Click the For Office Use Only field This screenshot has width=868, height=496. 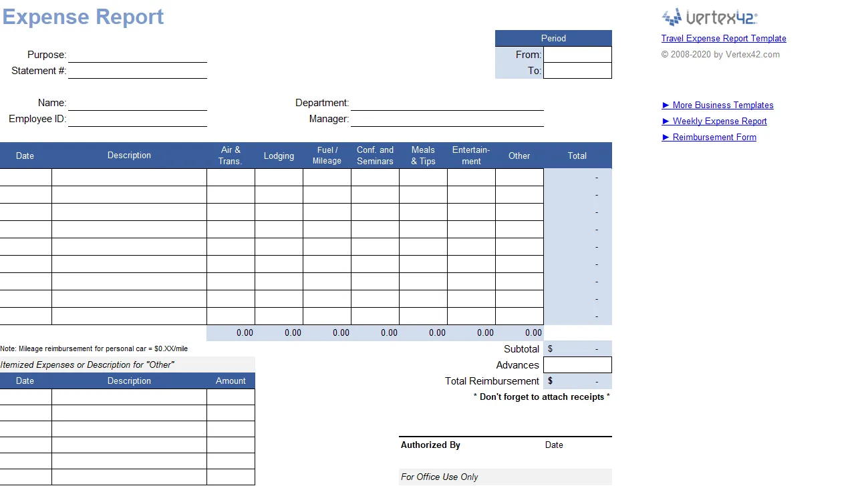(x=505, y=477)
